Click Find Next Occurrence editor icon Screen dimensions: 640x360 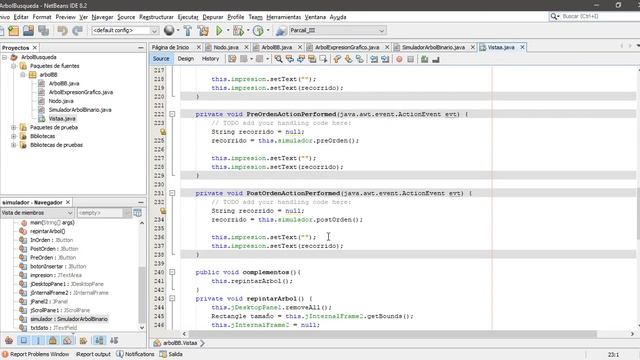[x=301, y=59]
